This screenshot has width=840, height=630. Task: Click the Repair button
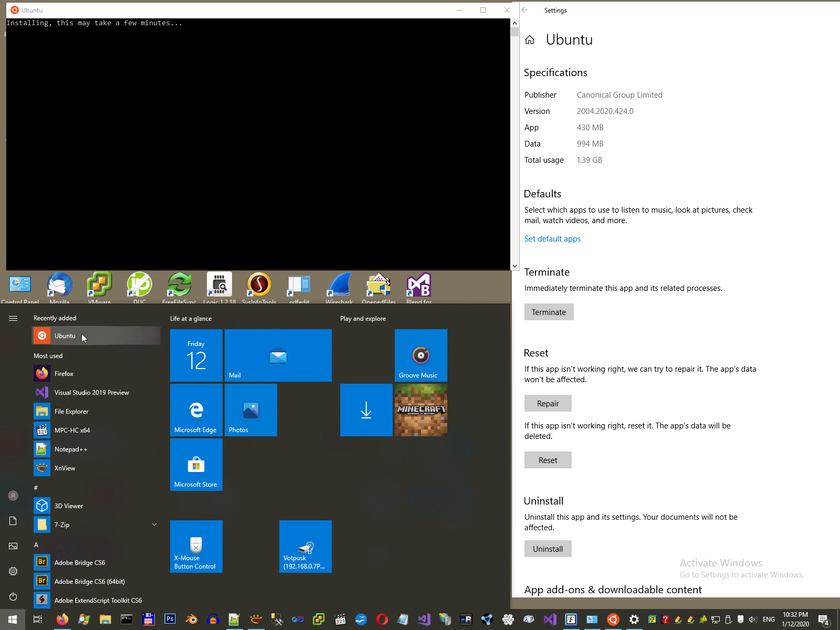click(x=548, y=403)
